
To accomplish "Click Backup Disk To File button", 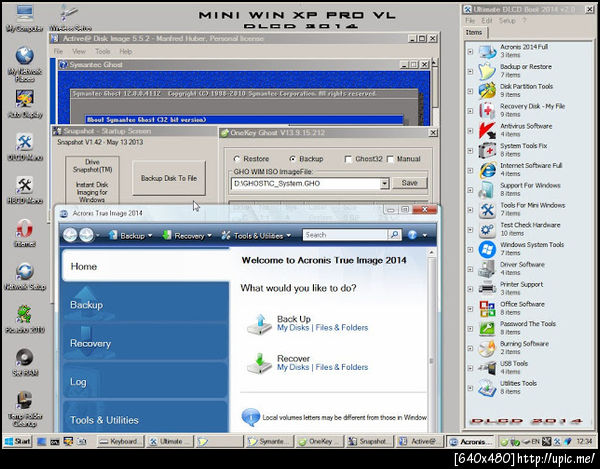I will pyautogui.click(x=169, y=178).
